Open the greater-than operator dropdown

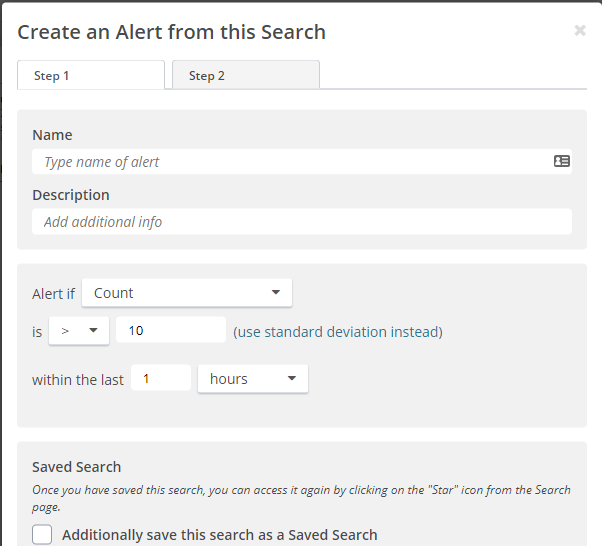[x=79, y=331]
